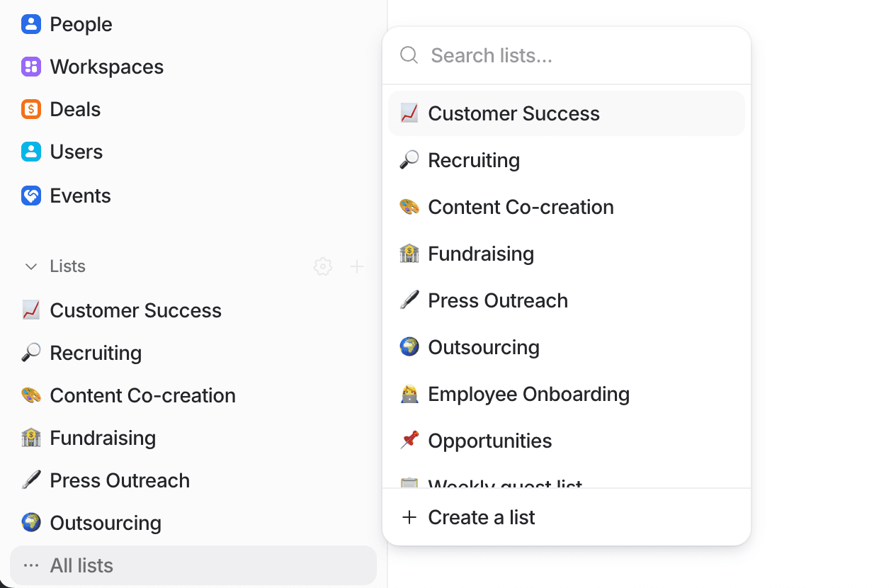Open the All lists menu
Viewport: 891px width, 588px height.
click(x=80, y=565)
